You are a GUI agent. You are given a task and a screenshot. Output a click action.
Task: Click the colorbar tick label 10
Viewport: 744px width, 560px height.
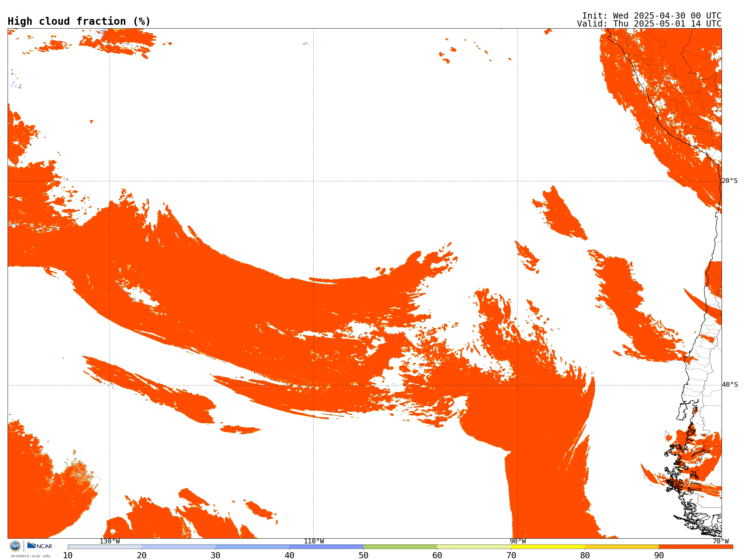[68, 556]
